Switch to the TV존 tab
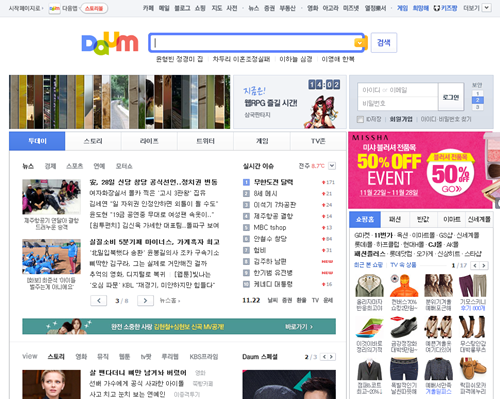 (318, 141)
